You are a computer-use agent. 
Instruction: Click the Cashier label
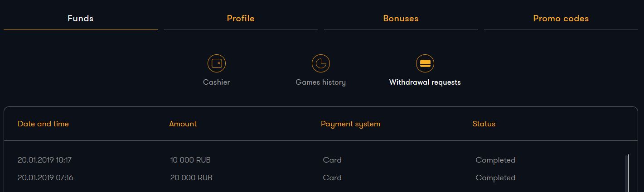point(217,82)
